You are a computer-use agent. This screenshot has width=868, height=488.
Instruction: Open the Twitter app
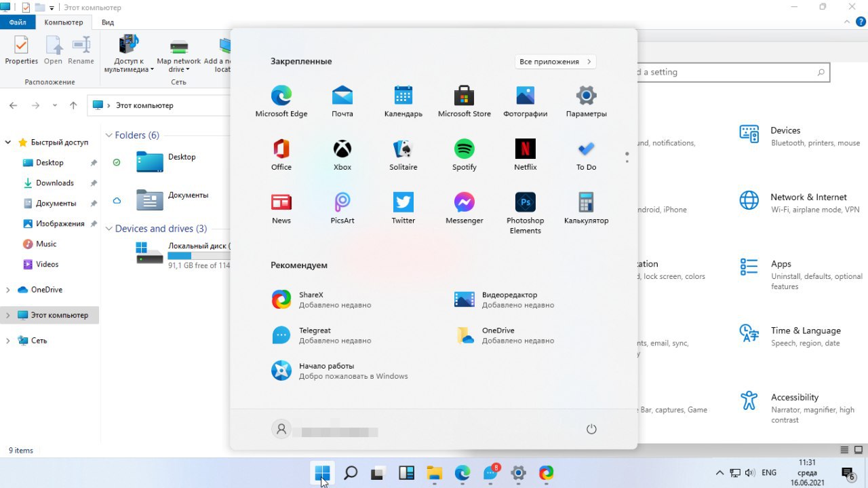click(403, 208)
